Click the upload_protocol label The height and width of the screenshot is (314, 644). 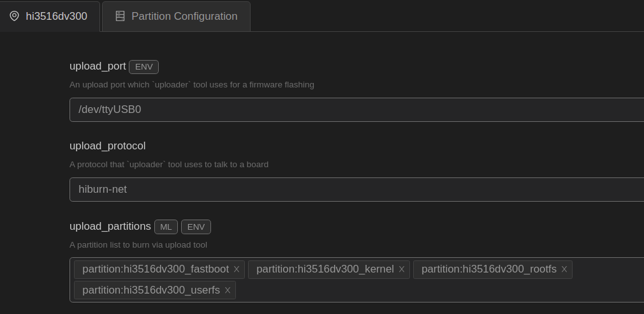(107, 146)
